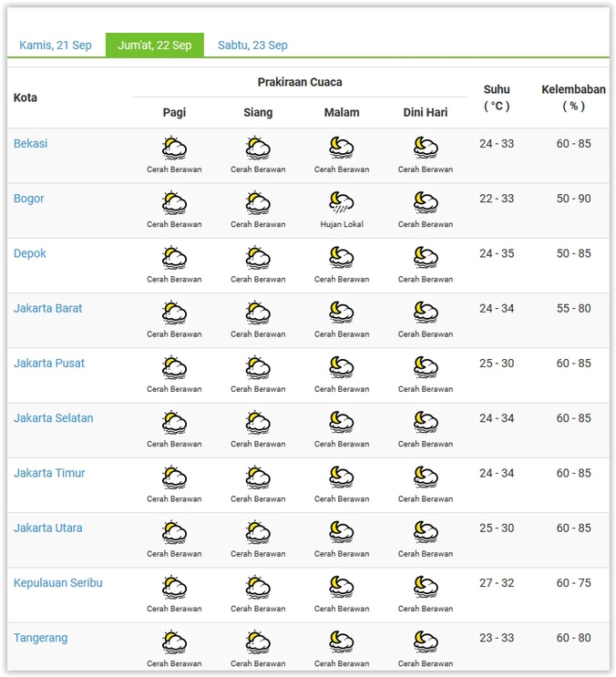Screen dimensions: 616x677
Task: Open the Bogor city link
Action: (x=29, y=199)
